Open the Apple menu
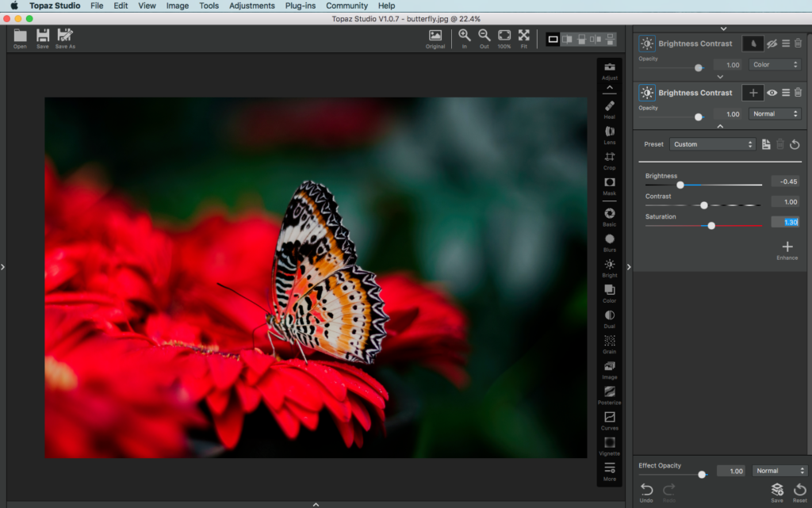The height and width of the screenshot is (508, 812). point(14,6)
